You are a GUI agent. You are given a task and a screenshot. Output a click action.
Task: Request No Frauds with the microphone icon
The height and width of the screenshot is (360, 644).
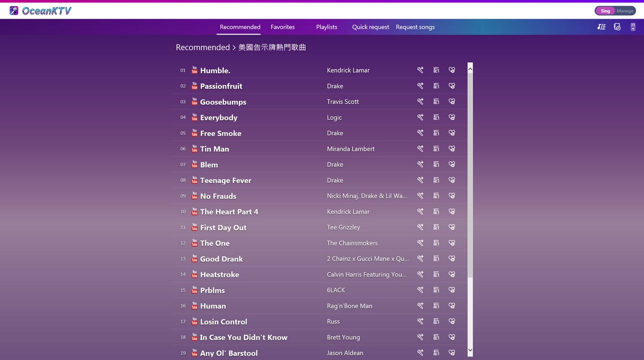[x=421, y=196]
